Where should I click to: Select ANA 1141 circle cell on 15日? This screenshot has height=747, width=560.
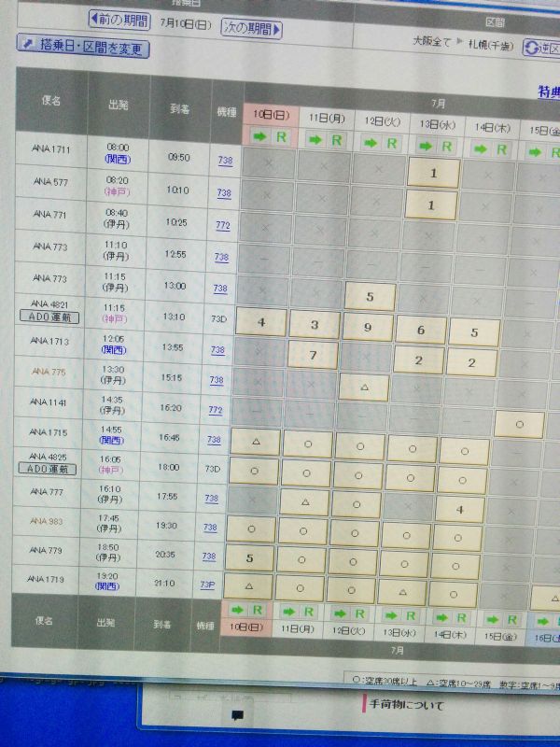tap(520, 424)
